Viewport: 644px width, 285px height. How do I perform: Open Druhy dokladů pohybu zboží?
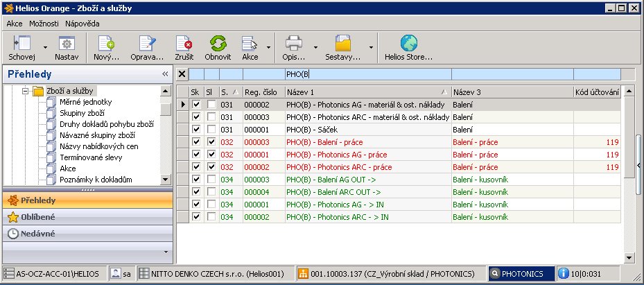tap(107, 124)
